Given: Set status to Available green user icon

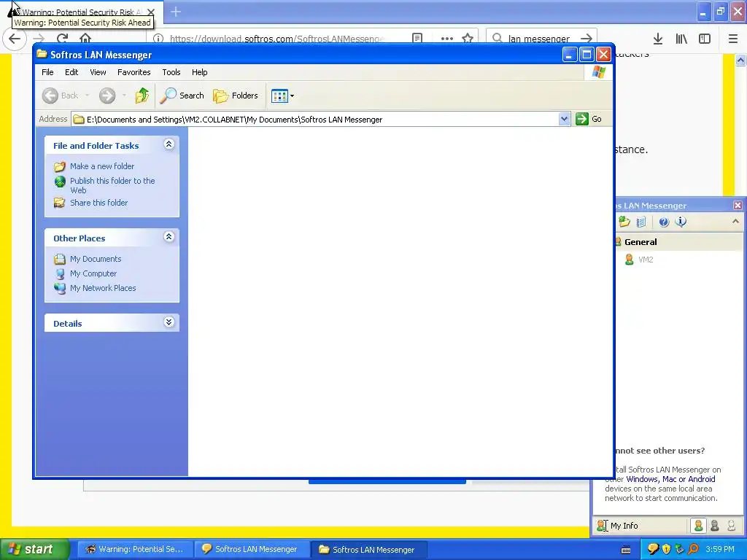Looking at the screenshot, I should pyautogui.click(x=698, y=526).
